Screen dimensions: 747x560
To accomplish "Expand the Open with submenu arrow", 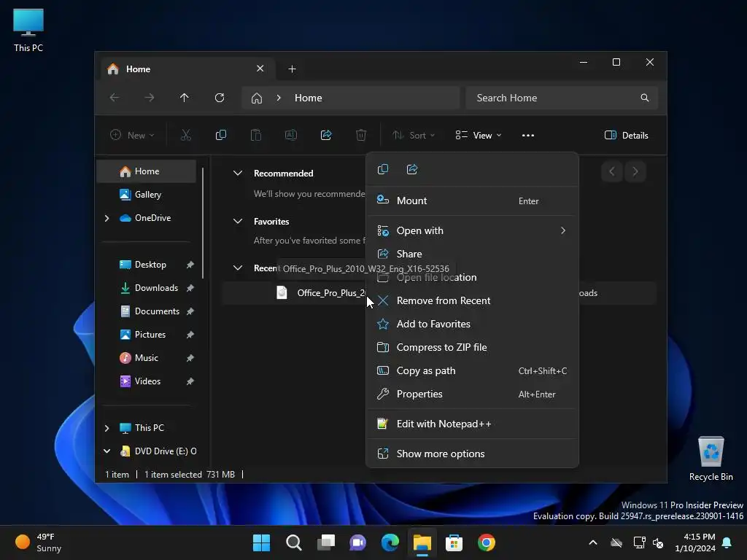I will [563, 230].
